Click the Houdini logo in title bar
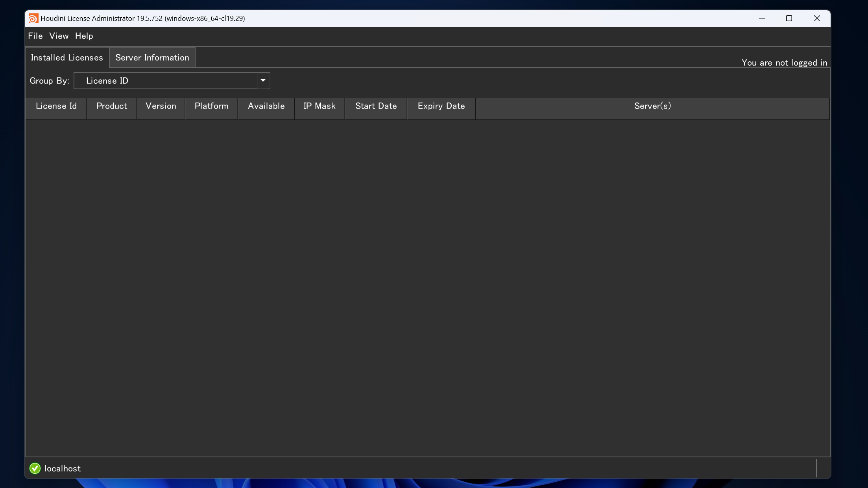The width and height of the screenshot is (868, 488). point(33,18)
